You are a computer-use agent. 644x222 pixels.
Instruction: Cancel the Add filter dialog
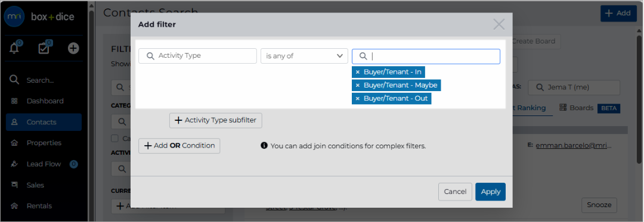(x=455, y=192)
